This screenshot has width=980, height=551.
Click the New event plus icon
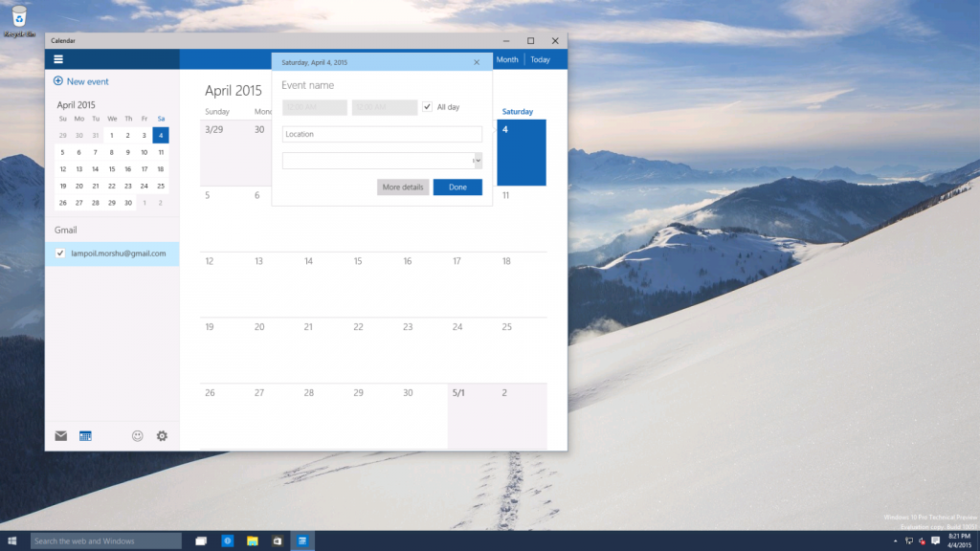click(x=58, y=81)
